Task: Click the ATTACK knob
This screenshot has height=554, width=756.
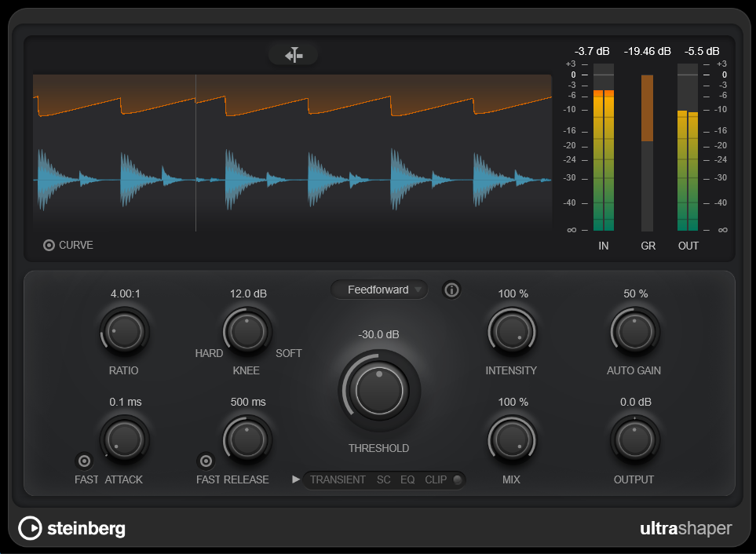Action: (124, 440)
